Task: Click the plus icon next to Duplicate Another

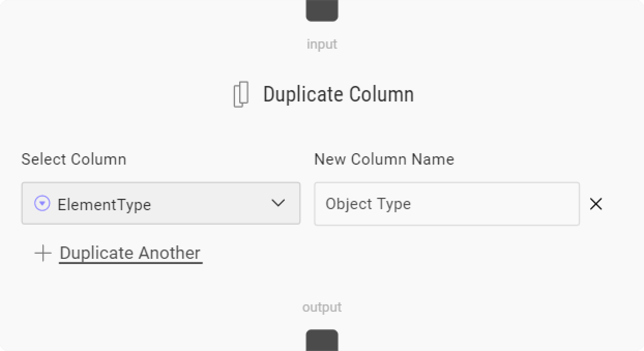Action: pos(43,253)
